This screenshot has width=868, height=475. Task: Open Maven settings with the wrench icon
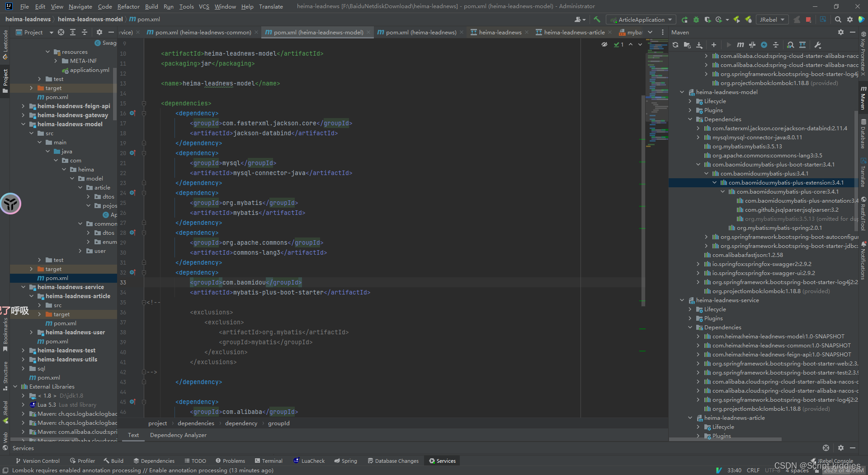click(818, 45)
